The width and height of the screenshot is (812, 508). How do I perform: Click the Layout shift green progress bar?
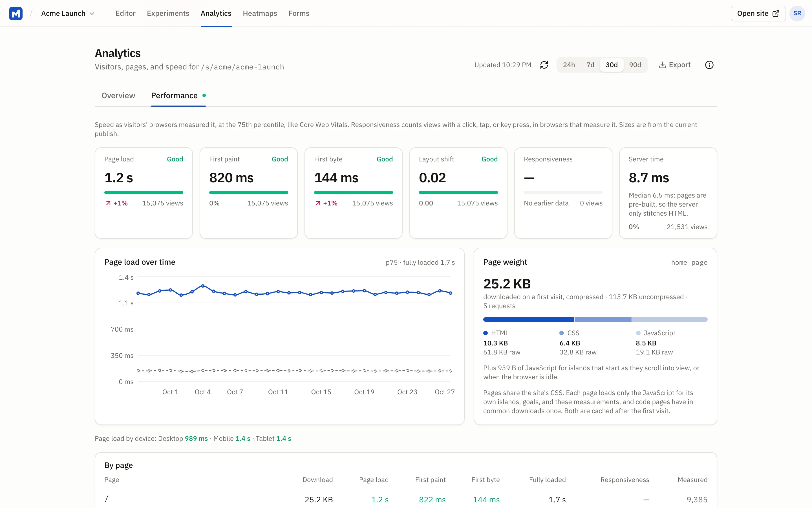tap(458, 192)
